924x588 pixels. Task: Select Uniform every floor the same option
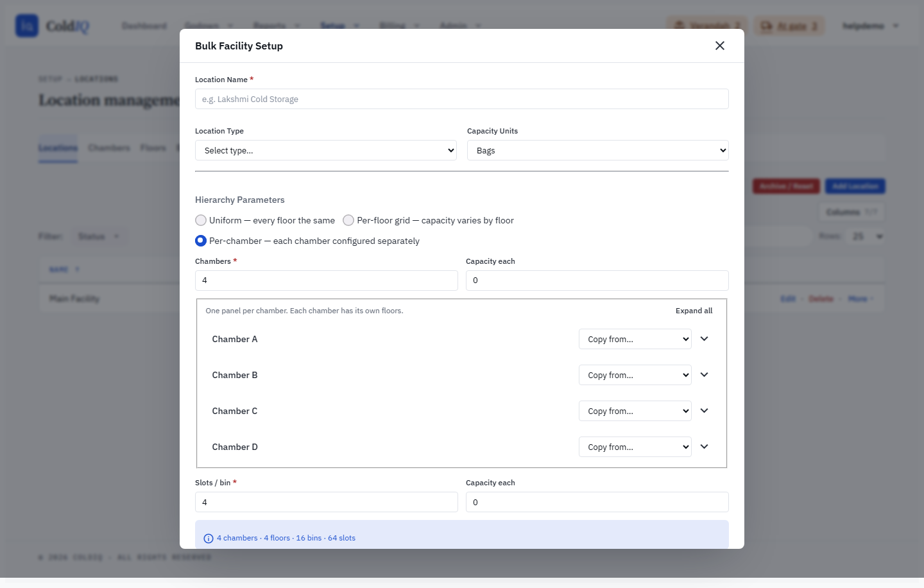pyautogui.click(x=201, y=220)
